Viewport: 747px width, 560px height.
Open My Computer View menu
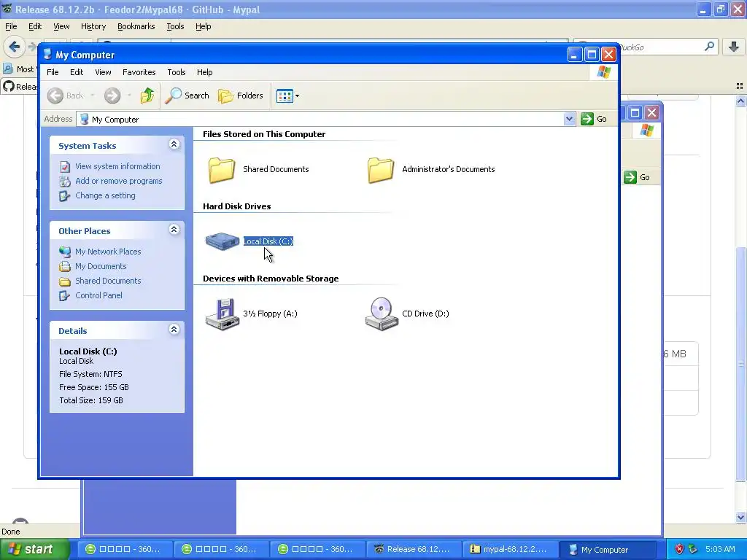point(103,72)
